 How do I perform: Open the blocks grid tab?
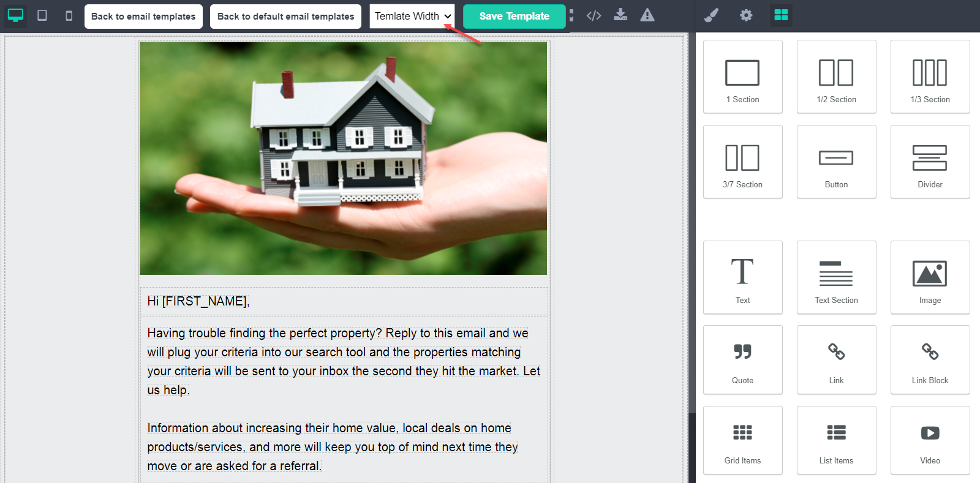tap(781, 15)
